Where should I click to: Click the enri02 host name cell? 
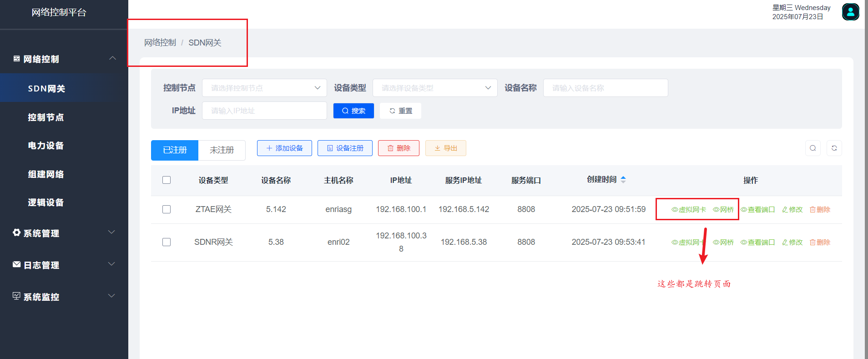338,242
